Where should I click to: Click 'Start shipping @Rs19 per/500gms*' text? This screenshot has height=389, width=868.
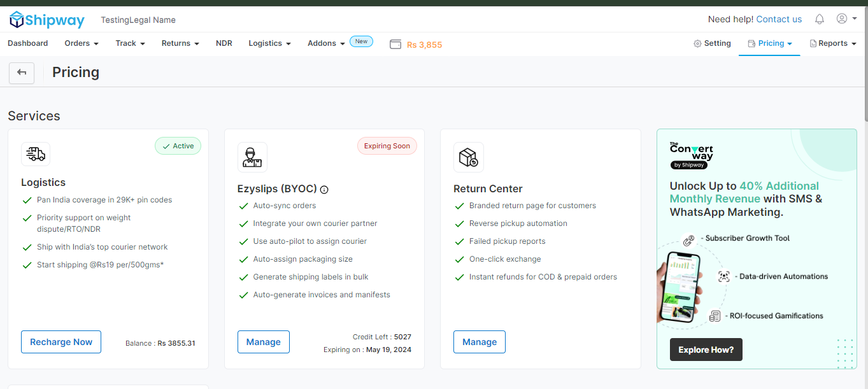101,265
